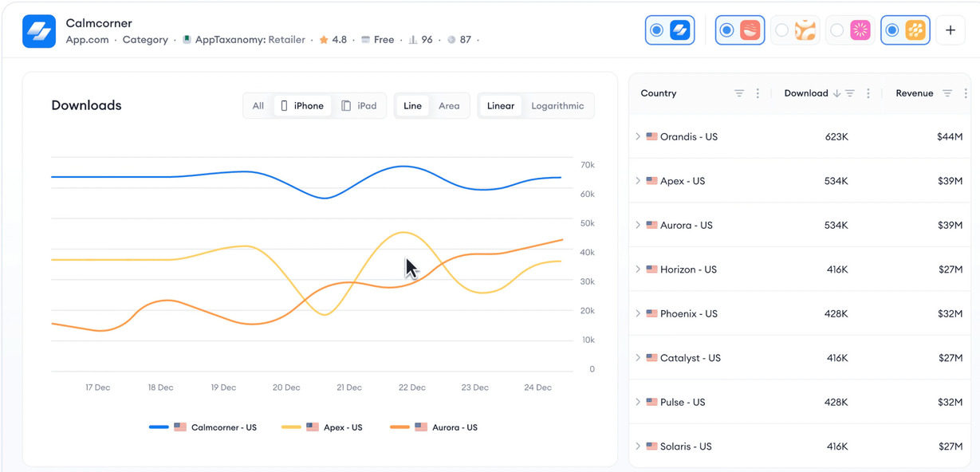Open the Download column filter icon
The width and height of the screenshot is (980, 472).
(850, 93)
